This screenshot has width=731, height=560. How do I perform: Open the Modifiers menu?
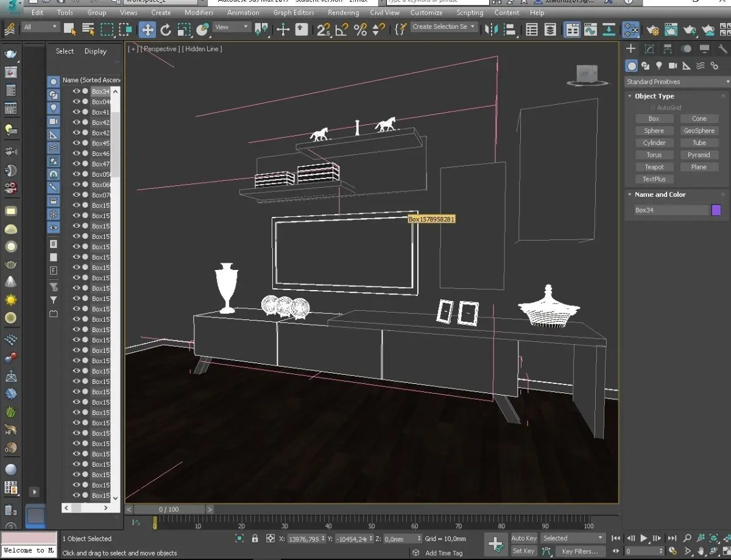coord(199,12)
